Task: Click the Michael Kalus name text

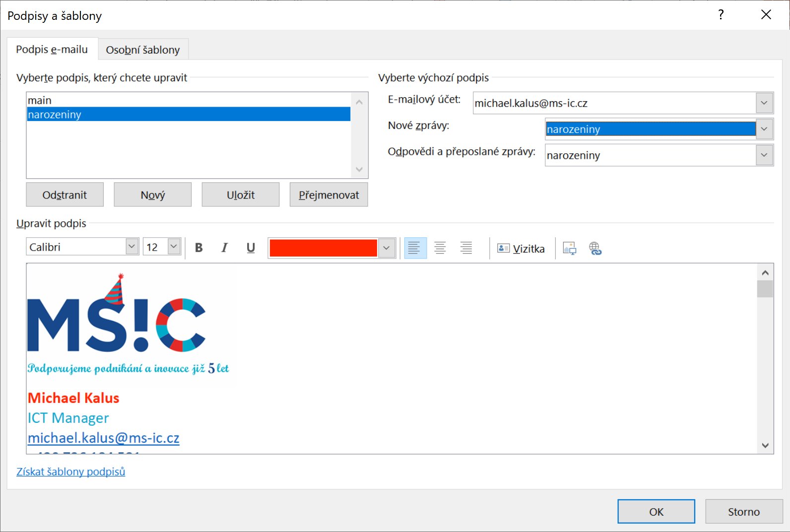Action: point(73,398)
